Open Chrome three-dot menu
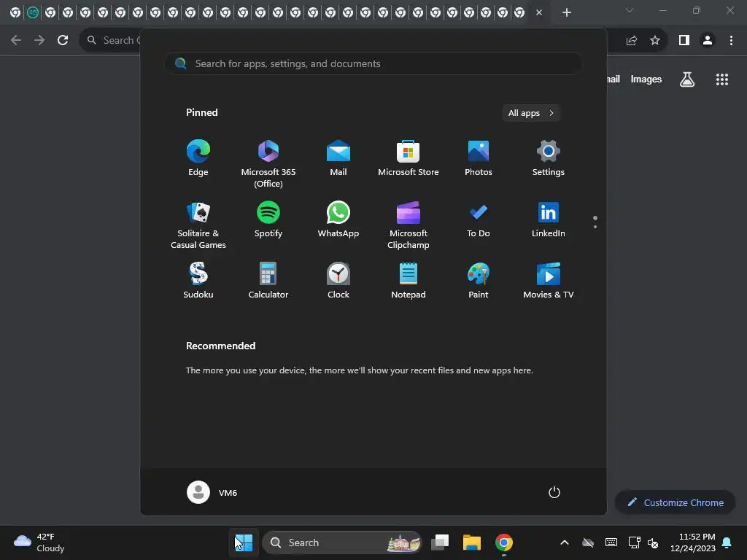 [731, 41]
